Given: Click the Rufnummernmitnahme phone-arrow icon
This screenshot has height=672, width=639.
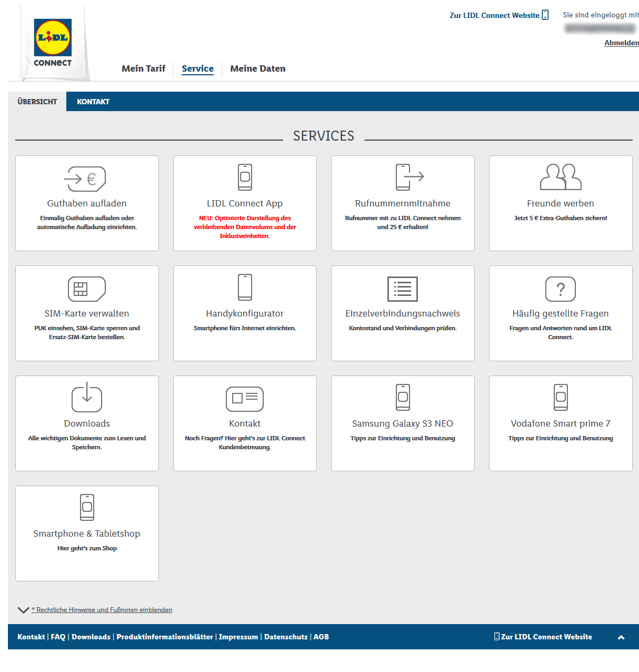Looking at the screenshot, I should tap(410, 177).
